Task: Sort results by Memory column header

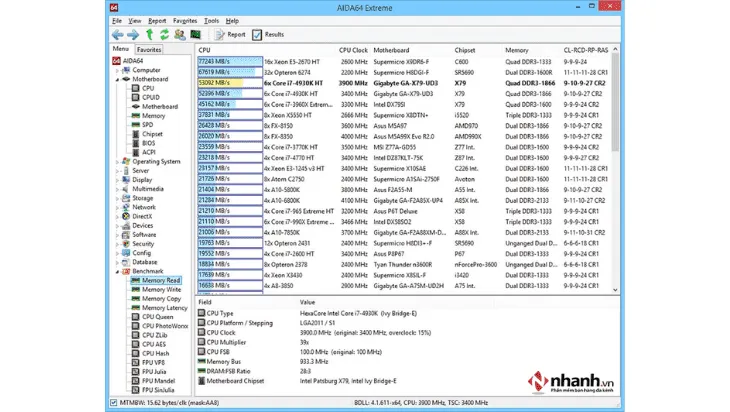Action: click(517, 50)
